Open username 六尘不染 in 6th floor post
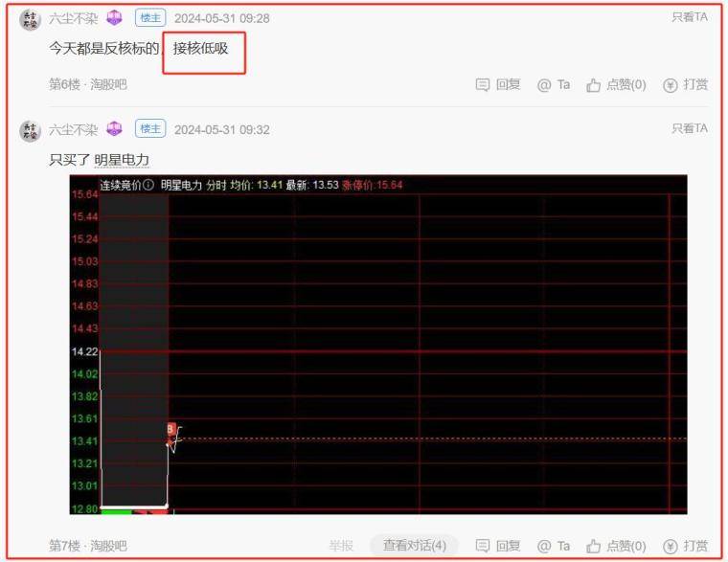This screenshot has height=562, width=728. (x=74, y=18)
